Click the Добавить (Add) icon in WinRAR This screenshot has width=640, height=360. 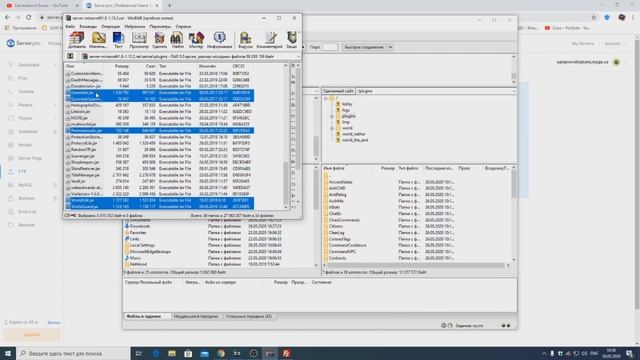tap(77, 40)
